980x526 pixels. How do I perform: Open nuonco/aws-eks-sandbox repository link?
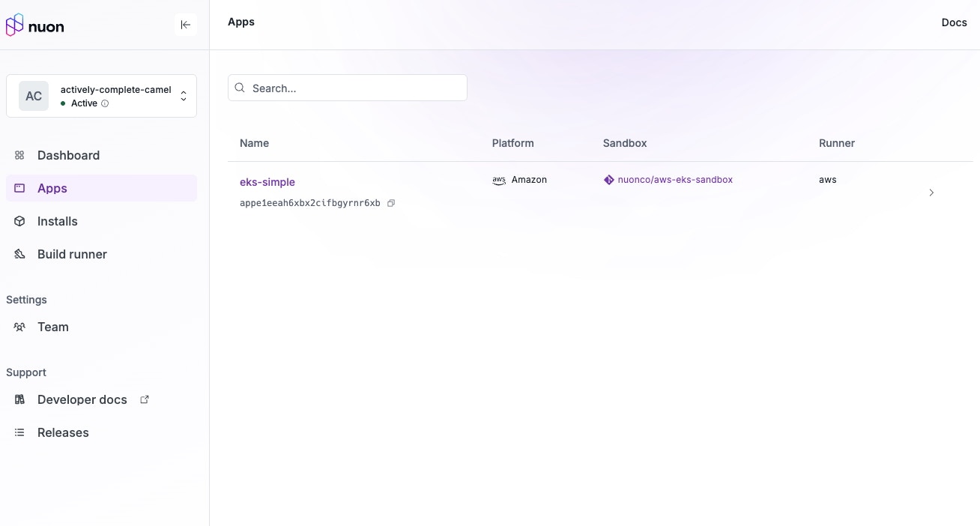(675, 180)
